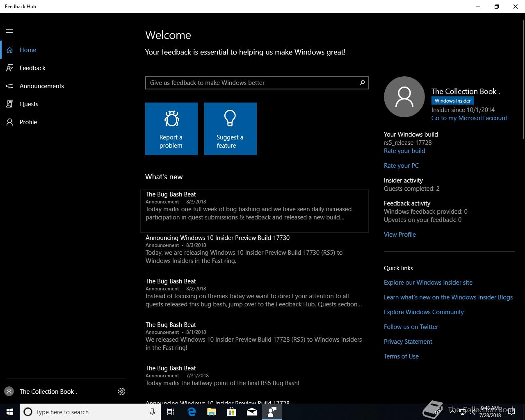The height and width of the screenshot is (420, 525).
Task: Open the View Profile link
Action: pos(400,235)
